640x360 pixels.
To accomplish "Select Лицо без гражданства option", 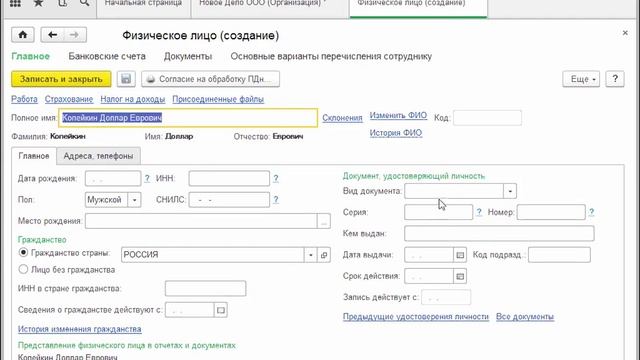I will [23, 269].
